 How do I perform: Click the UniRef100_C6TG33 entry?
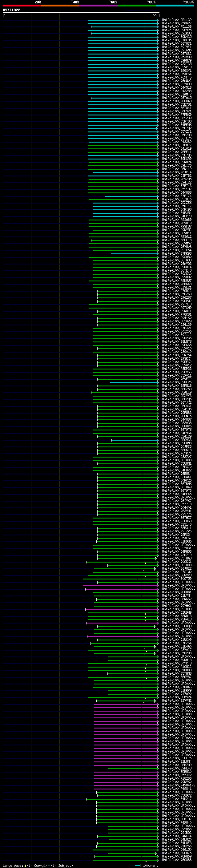point(177,260)
